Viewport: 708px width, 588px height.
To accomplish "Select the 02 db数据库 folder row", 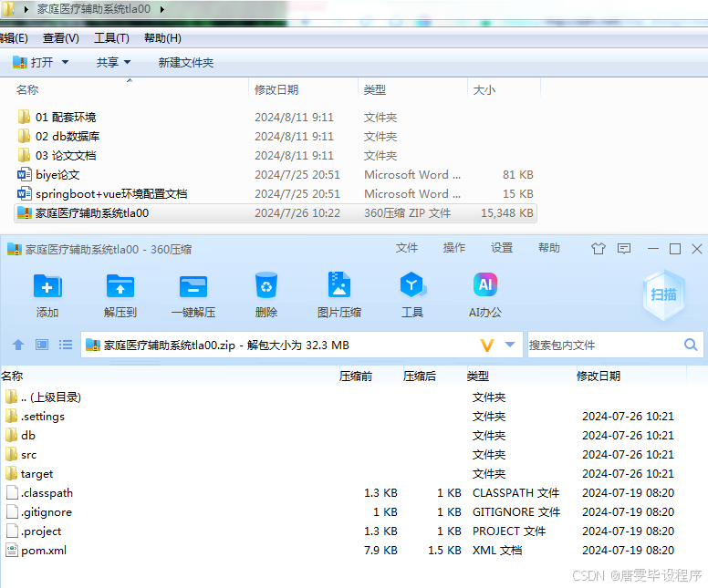I will (x=276, y=136).
